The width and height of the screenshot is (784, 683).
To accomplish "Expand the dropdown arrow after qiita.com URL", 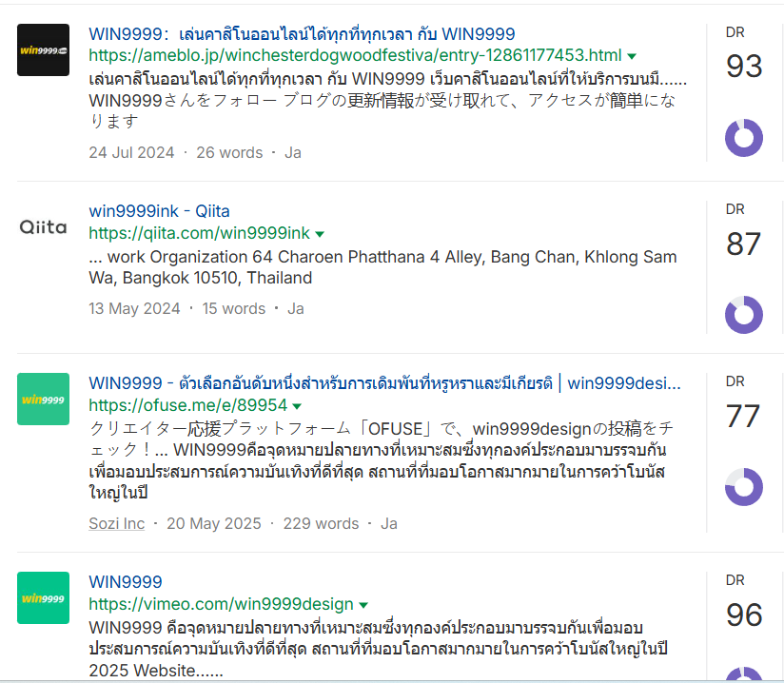I will click(x=320, y=234).
